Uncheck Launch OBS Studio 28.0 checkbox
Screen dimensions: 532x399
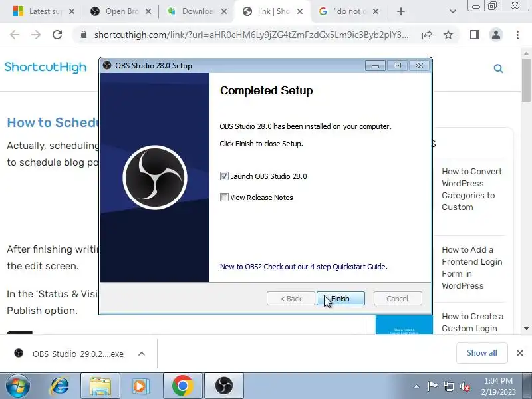pos(224,176)
